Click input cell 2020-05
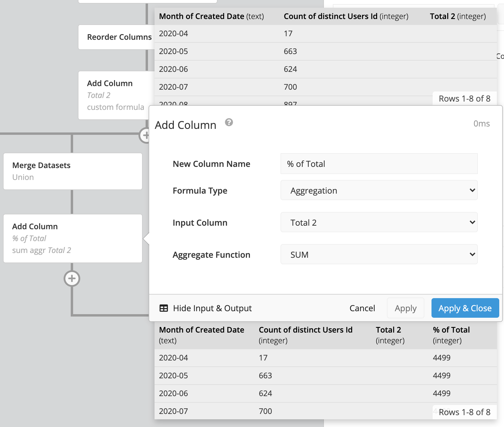504x427 pixels. [174, 51]
